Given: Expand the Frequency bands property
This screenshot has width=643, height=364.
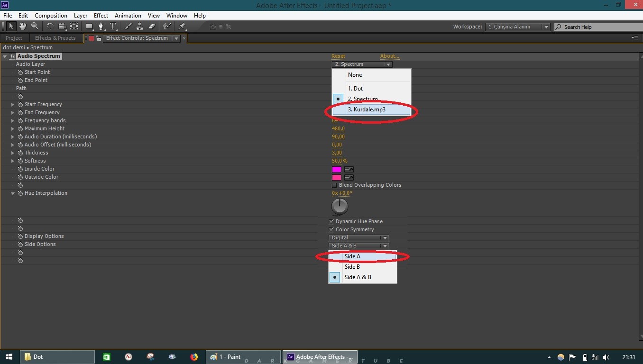Looking at the screenshot, I should 13,121.
